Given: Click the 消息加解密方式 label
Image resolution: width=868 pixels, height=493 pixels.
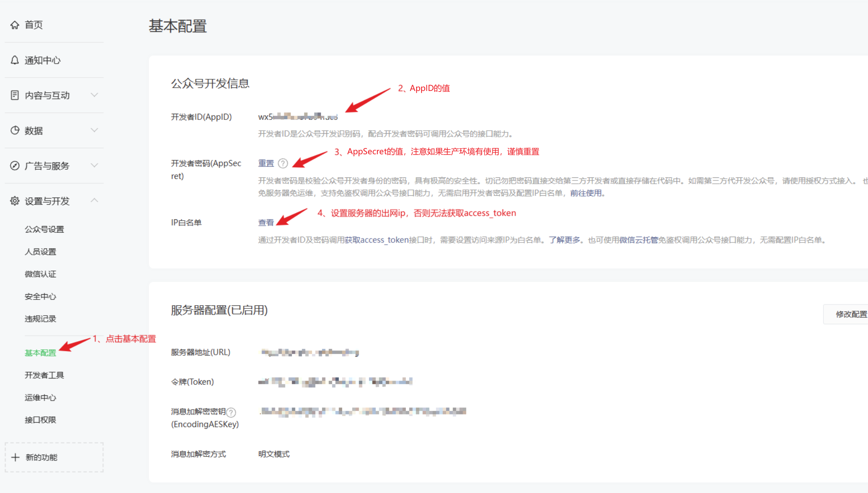Looking at the screenshot, I should point(199,454).
